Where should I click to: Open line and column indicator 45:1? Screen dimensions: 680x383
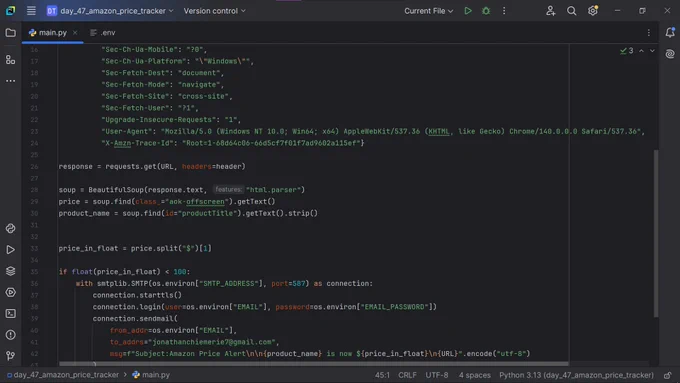(x=382, y=375)
